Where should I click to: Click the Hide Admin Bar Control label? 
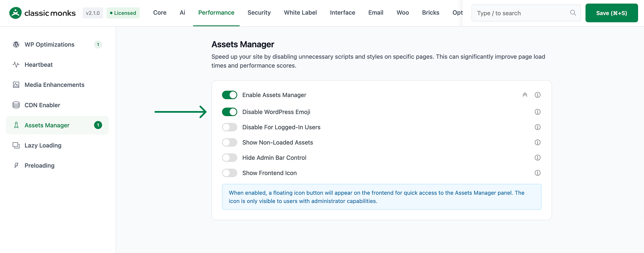274,158
